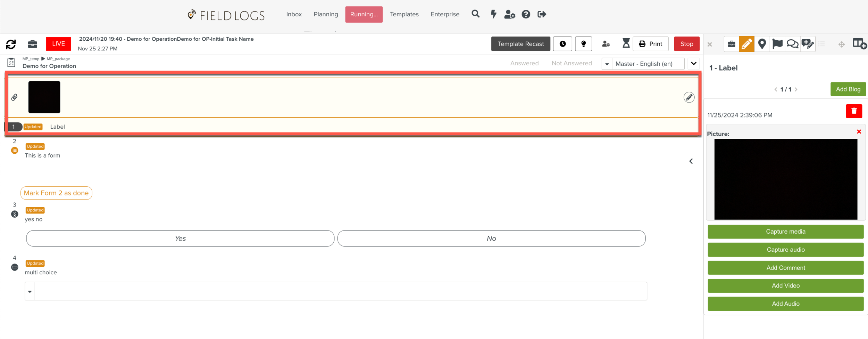Viewport: 868px width, 339px height.
Task: Open user settings icon in top nav
Action: pyautogui.click(x=509, y=14)
